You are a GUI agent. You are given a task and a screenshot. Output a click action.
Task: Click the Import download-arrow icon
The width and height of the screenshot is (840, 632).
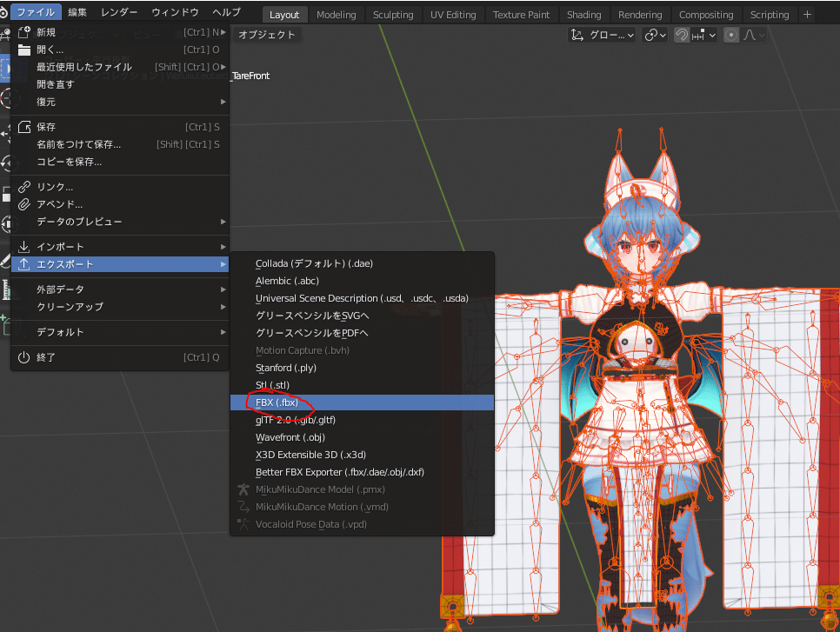24,247
